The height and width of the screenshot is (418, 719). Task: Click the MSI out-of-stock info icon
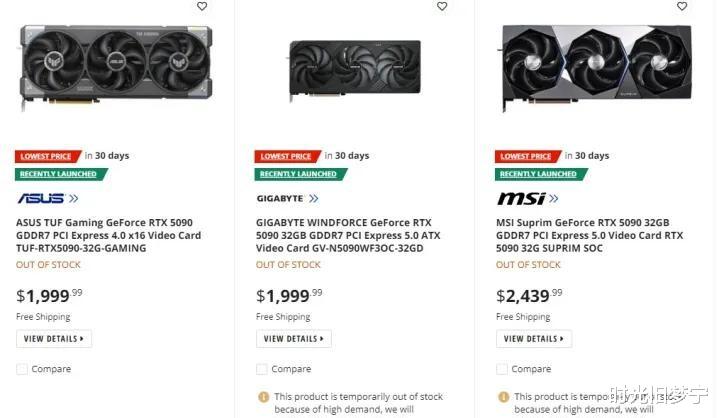[x=503, y=396]
